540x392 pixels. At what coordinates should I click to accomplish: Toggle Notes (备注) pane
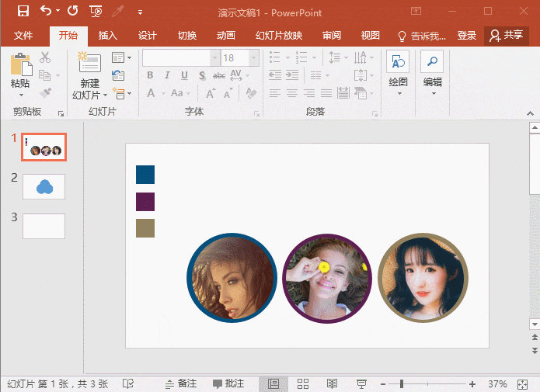point(180,384)
